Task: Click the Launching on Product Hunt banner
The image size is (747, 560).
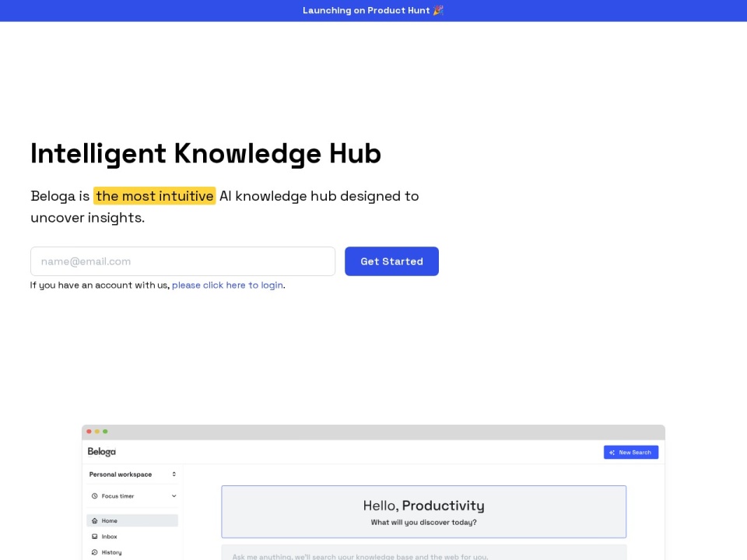Action: (x=373, y=10)
